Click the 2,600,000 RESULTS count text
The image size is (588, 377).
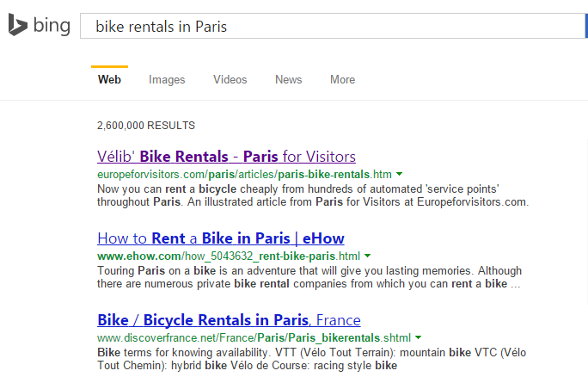pyautogui.click(x=146, y=126)
